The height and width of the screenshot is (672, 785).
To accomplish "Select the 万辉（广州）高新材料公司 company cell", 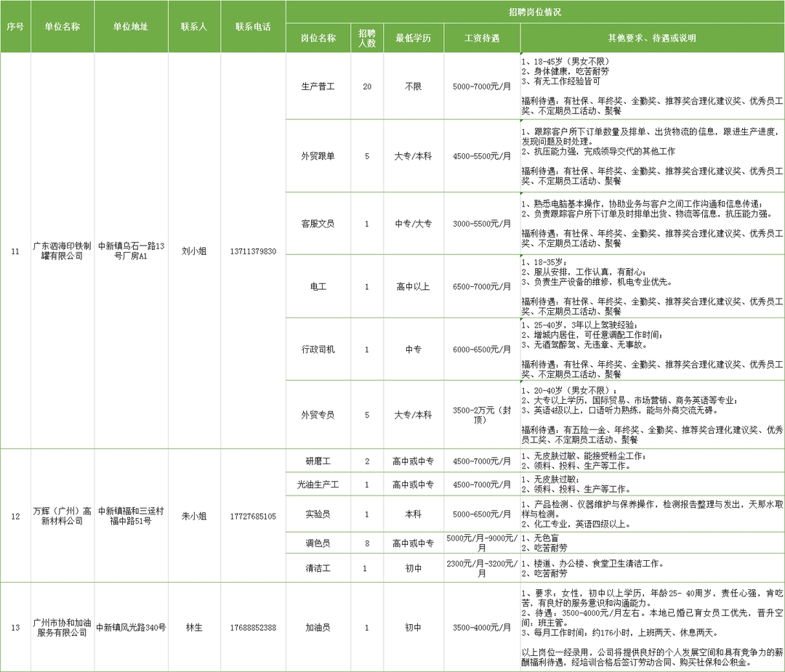I will click(x=62, y=516).
